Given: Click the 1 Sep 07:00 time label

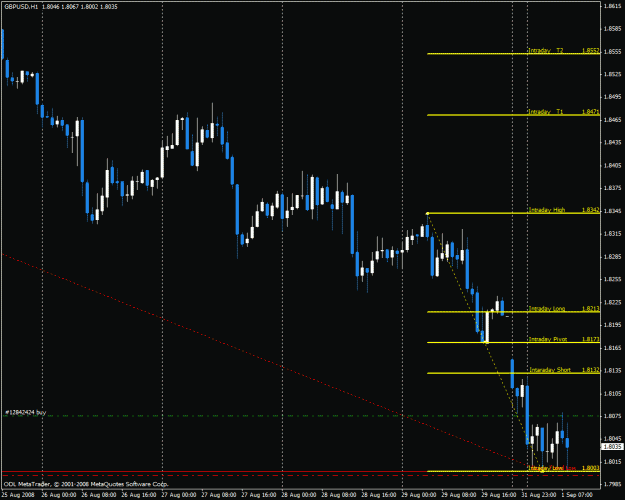Looking at the screenshot, I should pos(578,495).
